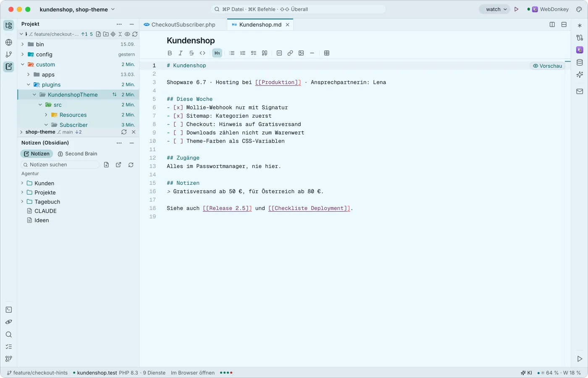The height and width of the screenshot is (378, 588).
Task: Expand the Tagebuch notes folder
Action: point(22,202)
